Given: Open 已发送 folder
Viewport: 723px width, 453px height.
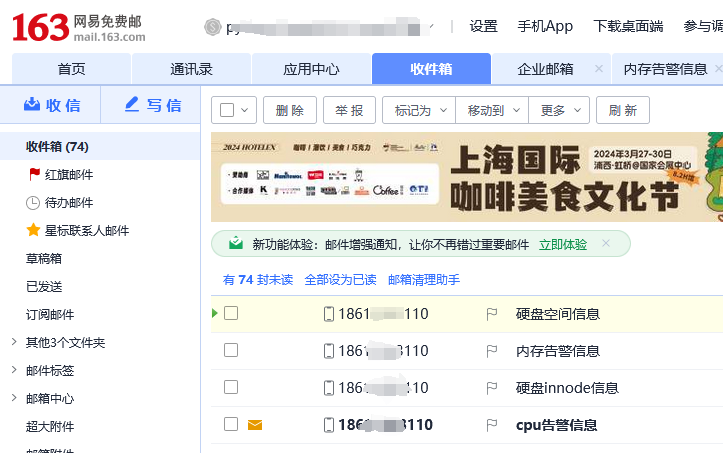Looking at the screenshot, I should click(x=44, y=286).
